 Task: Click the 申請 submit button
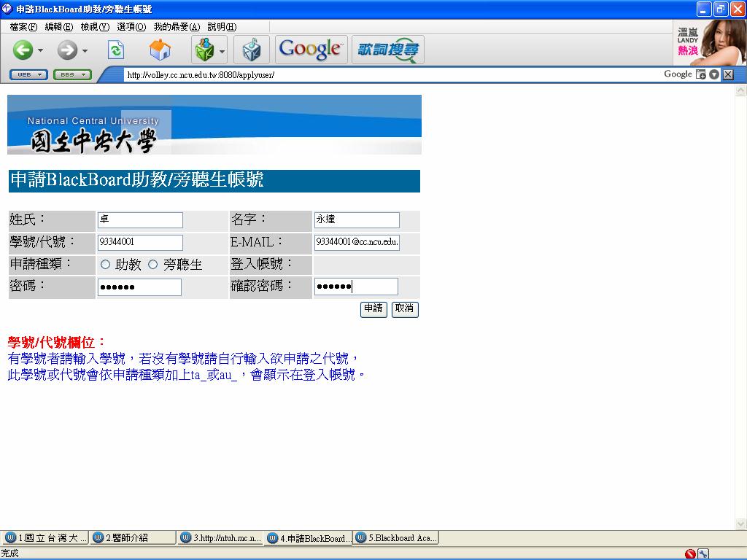tap(373, 309)
